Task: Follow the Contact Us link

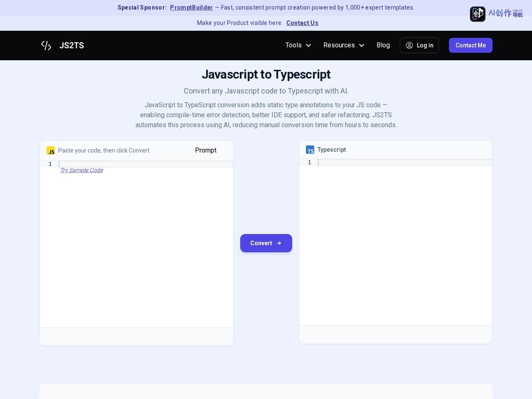Action: click(302, 23)
